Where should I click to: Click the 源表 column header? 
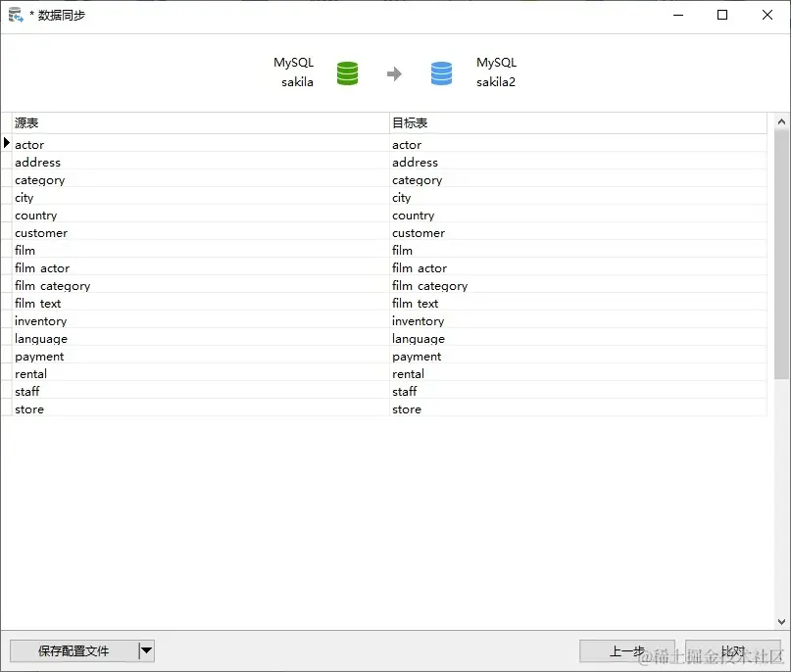coord(200,123)
